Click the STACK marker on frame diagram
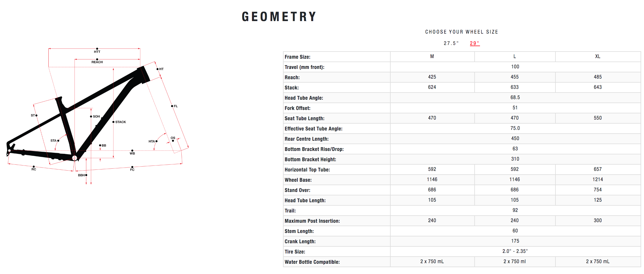The width and height of the screenshot is (644, 274). (x=114, y=122)
